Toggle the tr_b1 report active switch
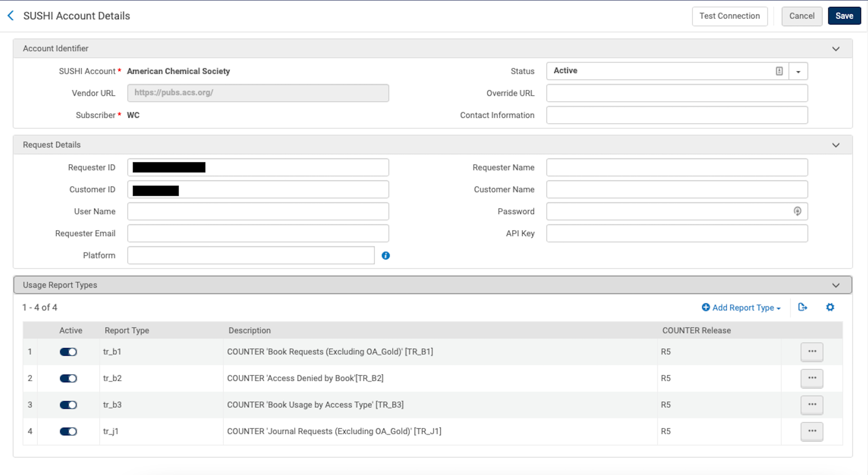 (68, 352)
